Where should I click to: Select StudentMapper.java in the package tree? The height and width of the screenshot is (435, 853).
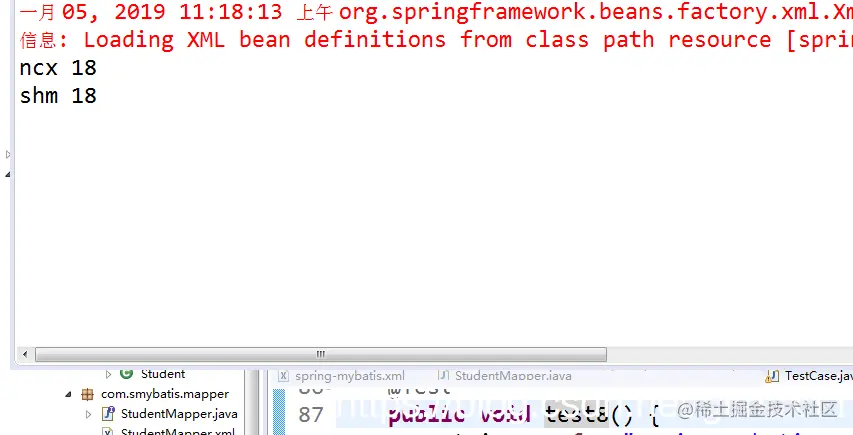(179, 414)
